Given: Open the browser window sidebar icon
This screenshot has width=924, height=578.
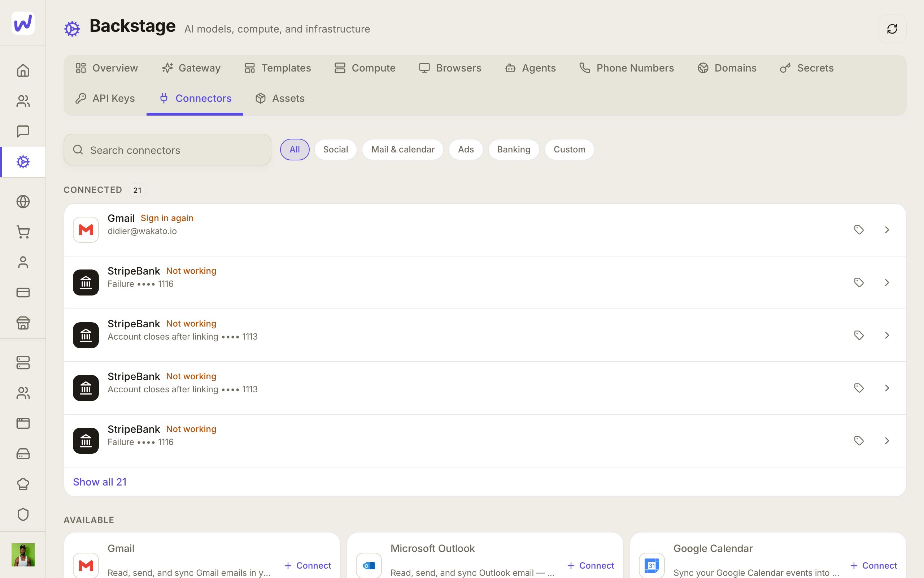Looking at the screenshot, I should (23, 423).
